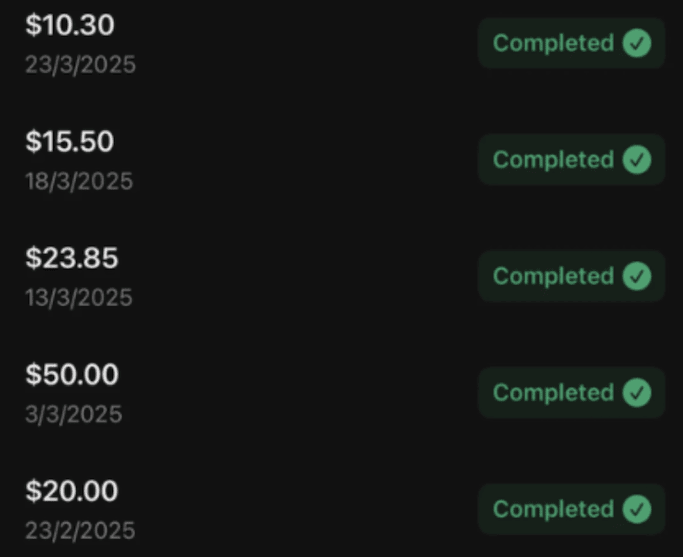
Task: Click the date 23/3/2025
Action: tap(80, 65)
